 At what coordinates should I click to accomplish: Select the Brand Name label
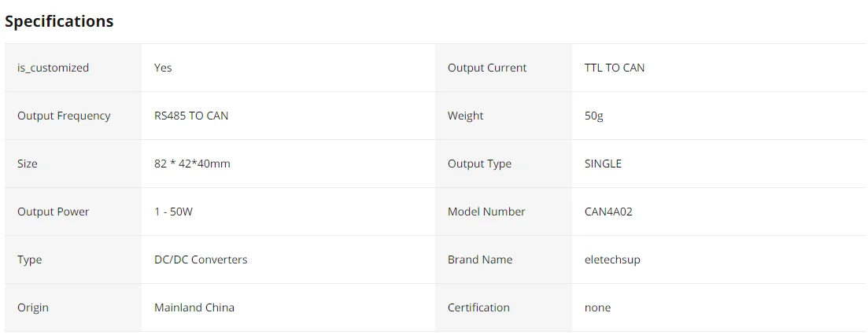[480, 260]
